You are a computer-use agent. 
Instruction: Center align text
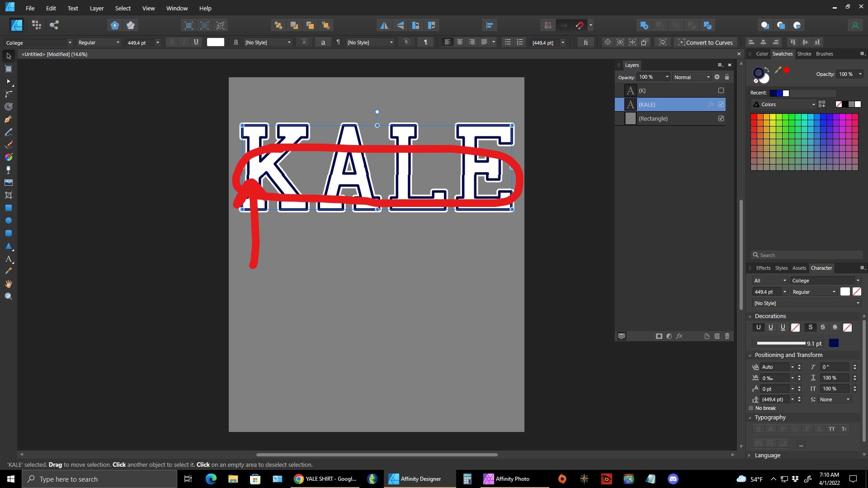tap(460, 42)
